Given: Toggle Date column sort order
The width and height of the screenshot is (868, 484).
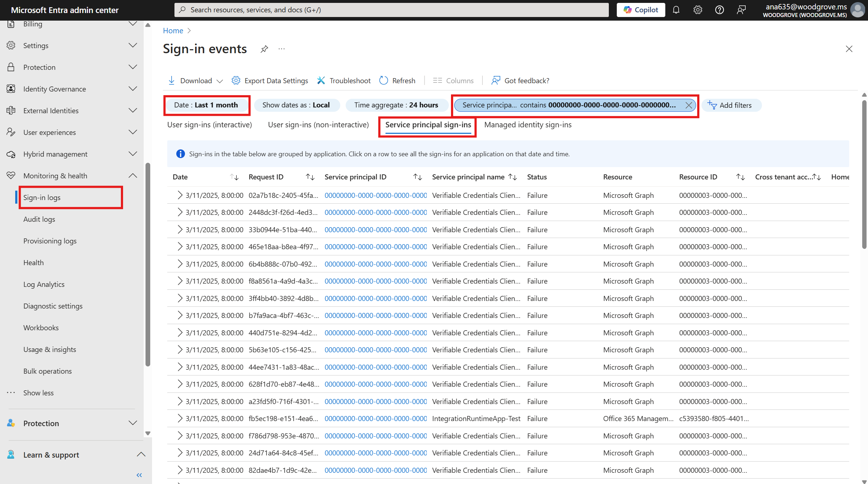Looking at the screenshot, I should coord(235,177).
